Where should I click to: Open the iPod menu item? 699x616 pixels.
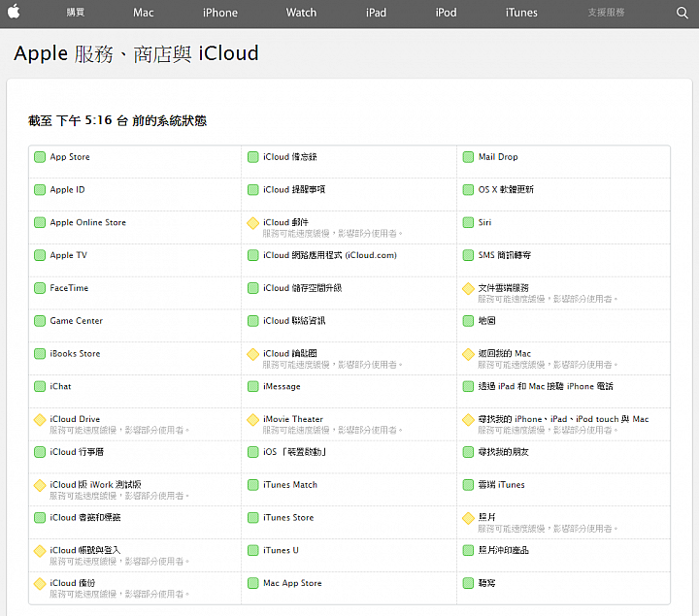point(446,13)
